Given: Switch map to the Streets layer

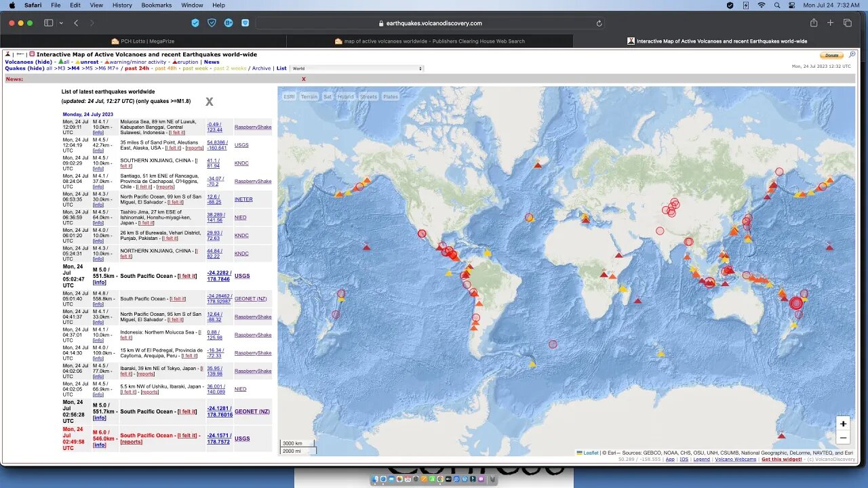Looking at the screenshot, I should click(368, 97).
